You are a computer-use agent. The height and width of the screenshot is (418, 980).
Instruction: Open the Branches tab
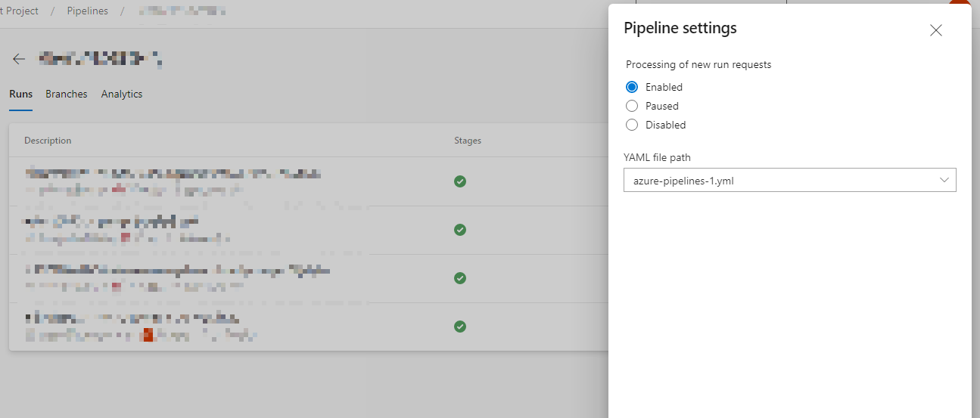point(67,94)
